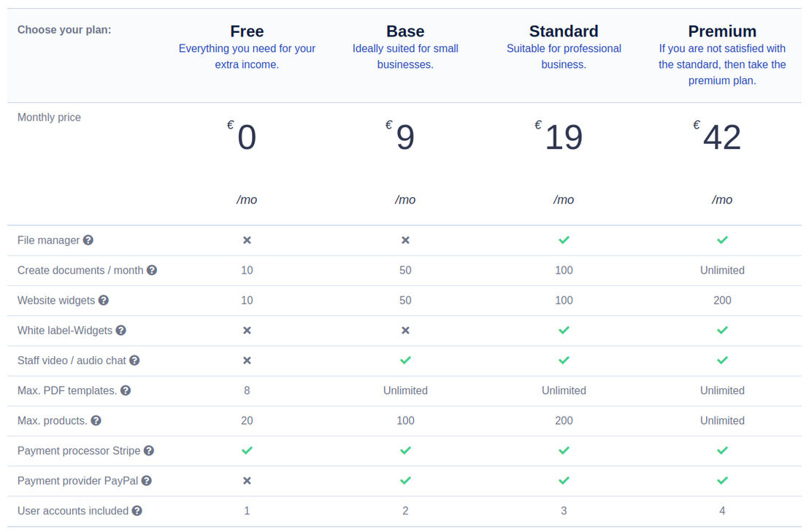Click the Premium plan description text
This screenshot has width=809, height=532.
click(x=722, y=64)
